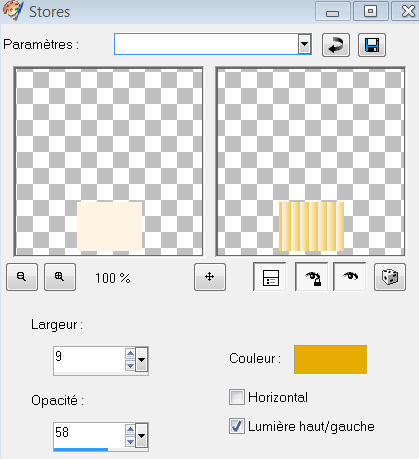The width and height of the screenshot is (419, 459).
Task: Open the Paint Shop Pro window icon
Action: point(13,10)
